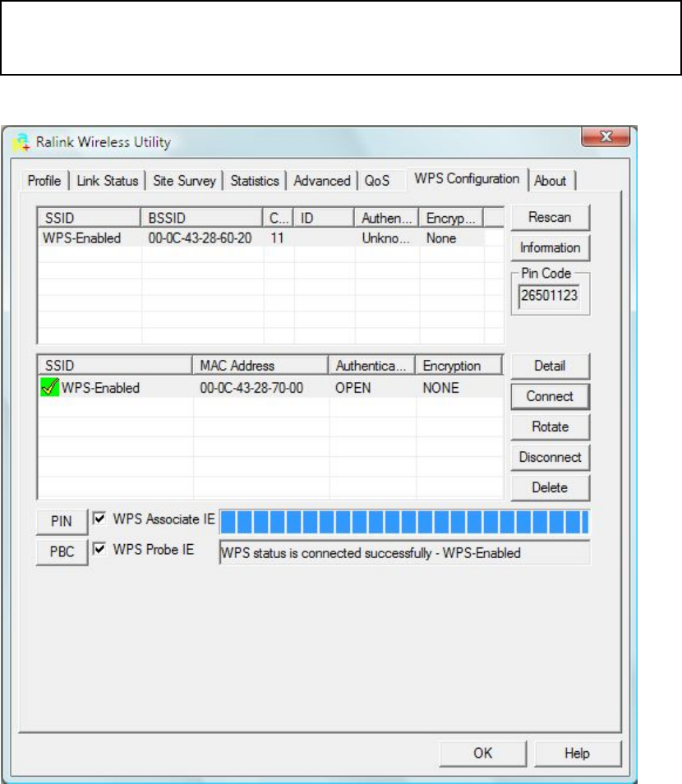Open profile Detail button
This screenshot has height=784, width=682.
coord(550,366)
